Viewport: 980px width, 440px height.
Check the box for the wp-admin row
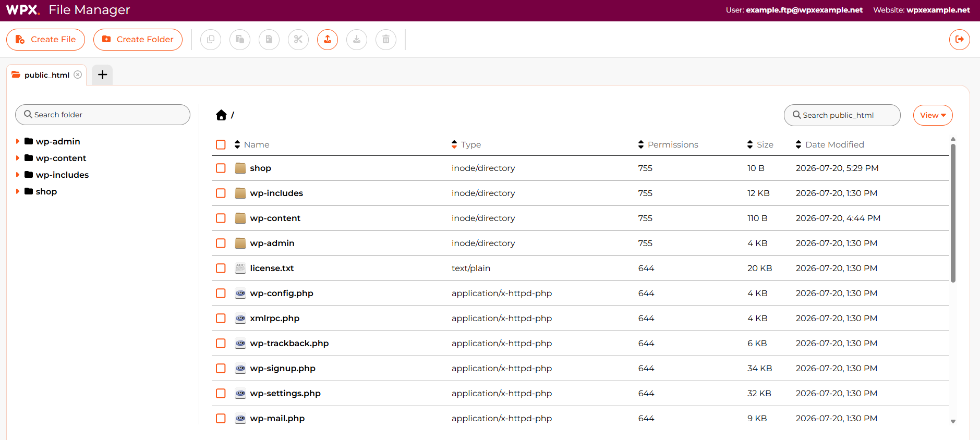pyautogui.click(x=221, y=243)
